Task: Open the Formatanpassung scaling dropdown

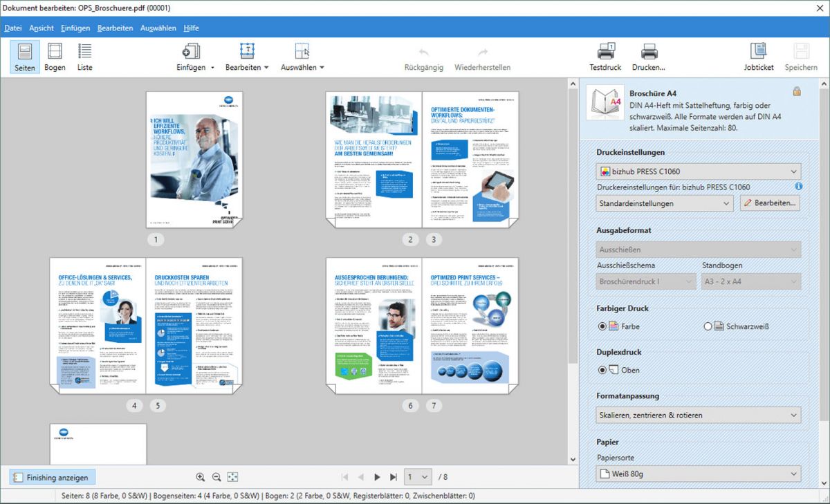Action: click(698, 415)
